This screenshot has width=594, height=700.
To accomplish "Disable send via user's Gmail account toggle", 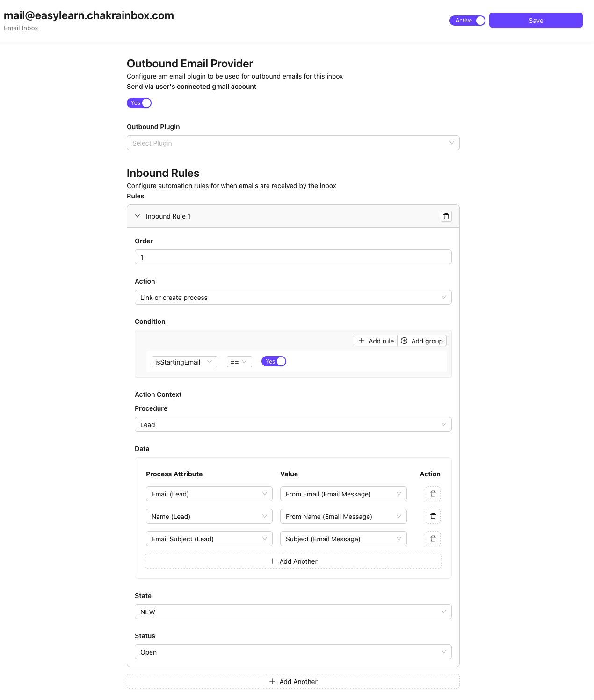I will pyautogui.click(x=139, y=103).
